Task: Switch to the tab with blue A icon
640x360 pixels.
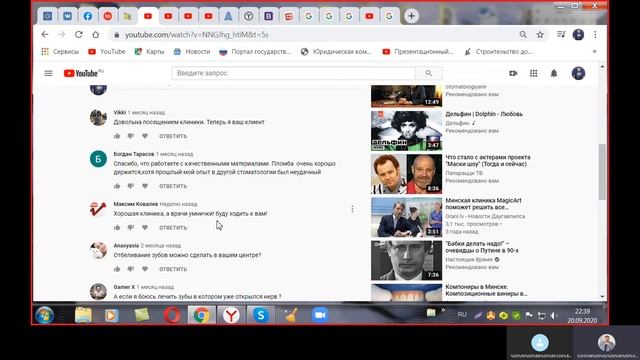Action: [228, 16]
